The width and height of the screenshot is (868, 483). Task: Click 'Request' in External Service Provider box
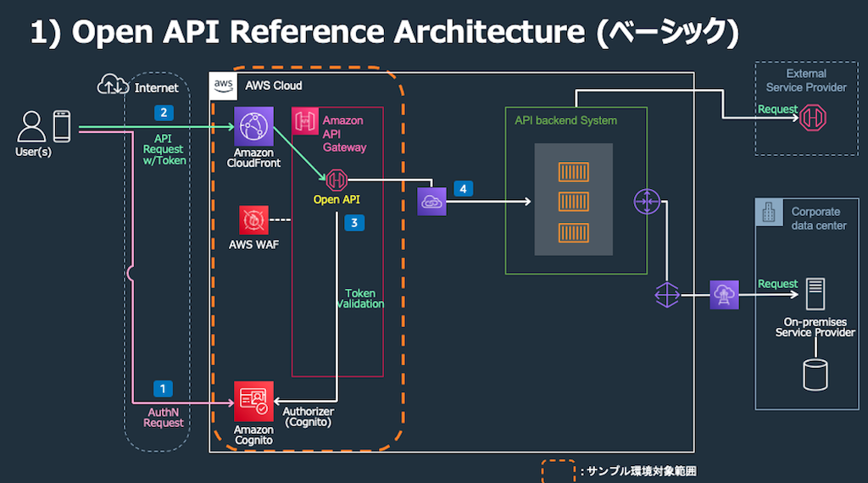(x=778, y=109)
